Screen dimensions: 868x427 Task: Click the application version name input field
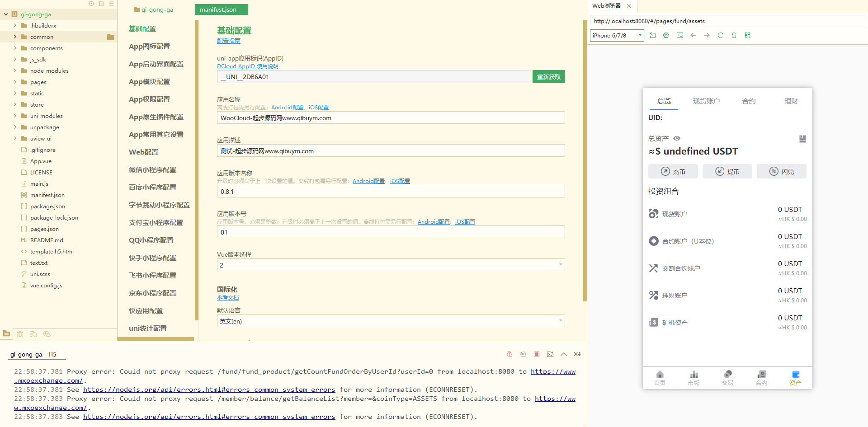point(391,192)
